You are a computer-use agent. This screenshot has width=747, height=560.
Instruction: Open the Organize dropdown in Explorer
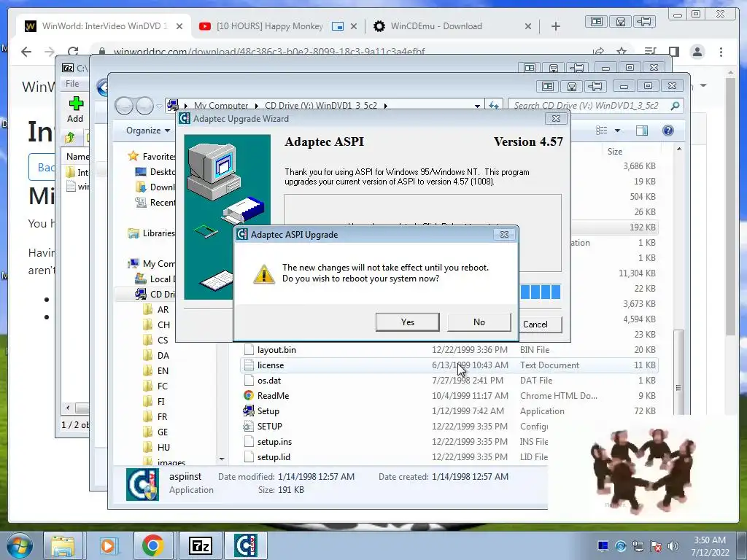pos(147,131)
